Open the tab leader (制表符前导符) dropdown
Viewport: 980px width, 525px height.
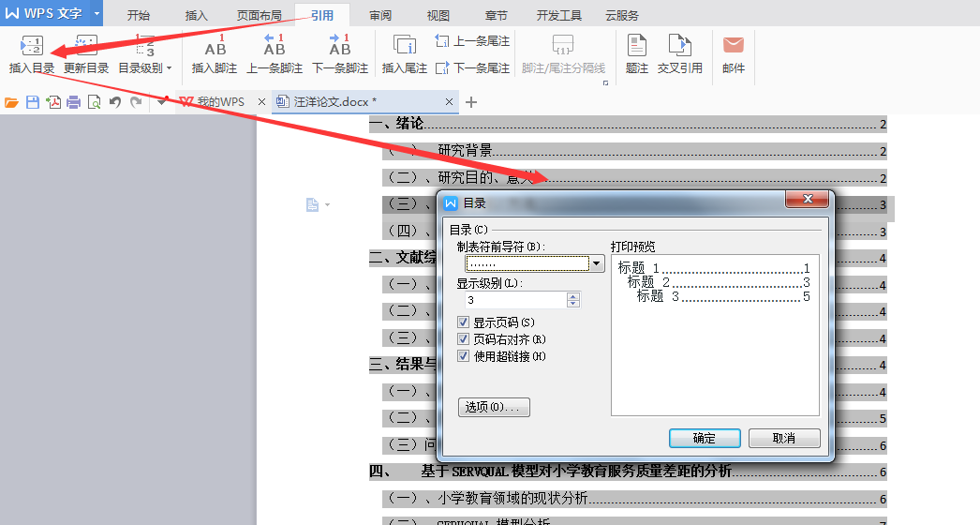pyautogui.click(x=597, y=263)
